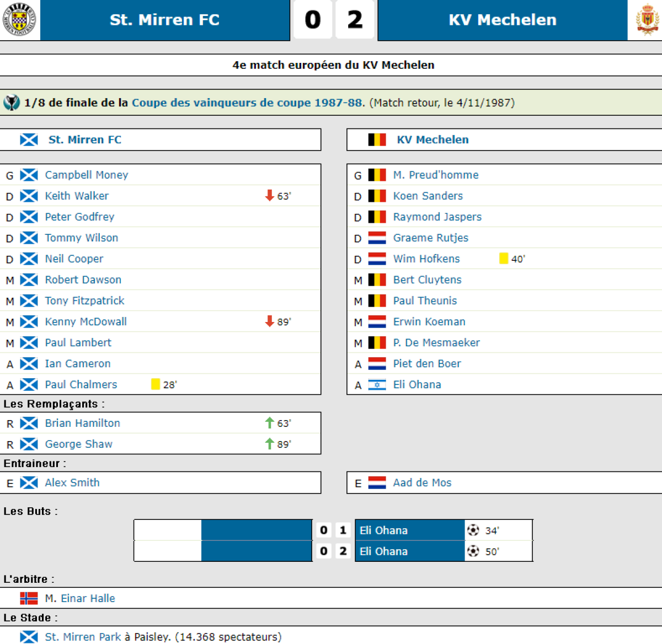Image resolution: width=662 pixels, height=644 pixels.
Task: Click the trophy icon beside Coupe des vainqueurs
Action: pos(11,103)
